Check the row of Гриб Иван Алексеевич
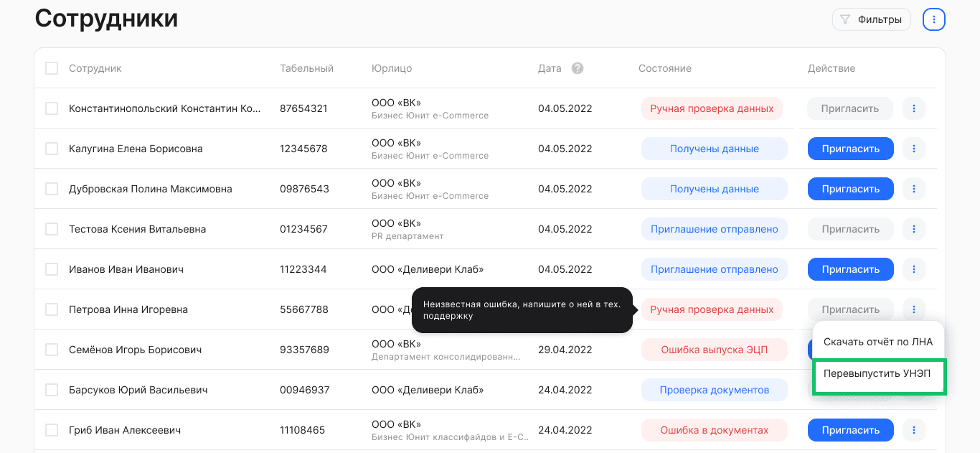The width and height of the screenshot is (980, 453). tap(52, 430)
